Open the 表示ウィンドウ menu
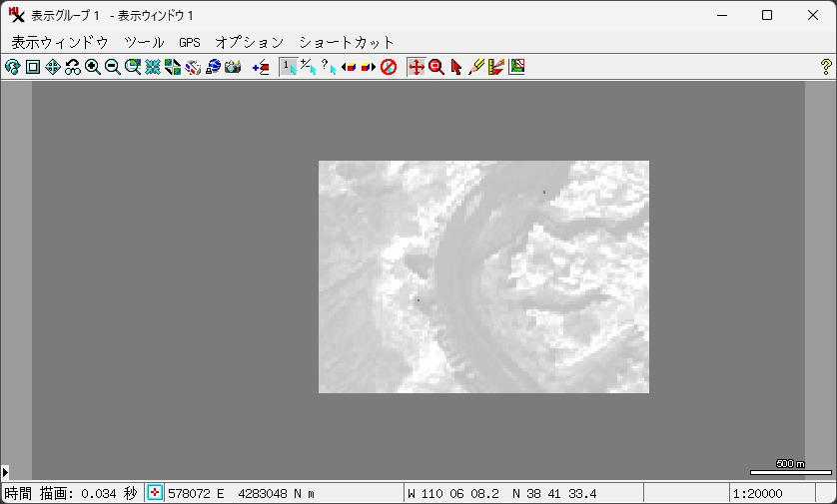This screenshot has width=837, height=504. (x=60, y=42)
